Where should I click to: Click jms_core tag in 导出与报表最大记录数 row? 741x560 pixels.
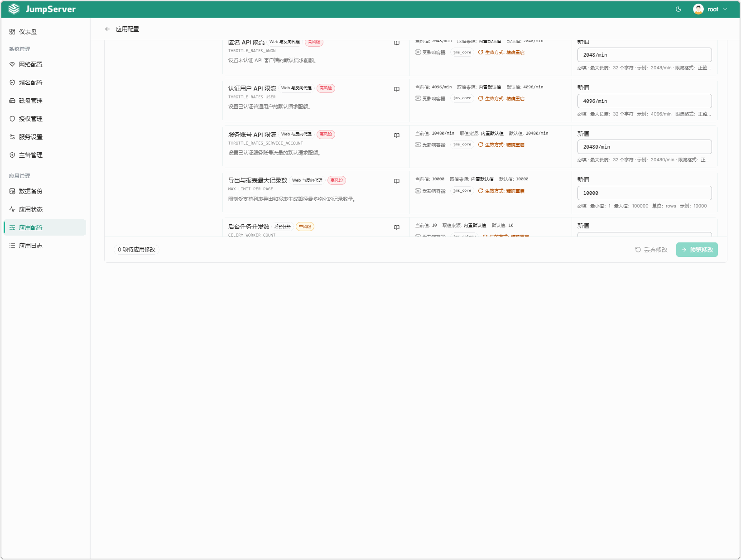pos(462,191)
